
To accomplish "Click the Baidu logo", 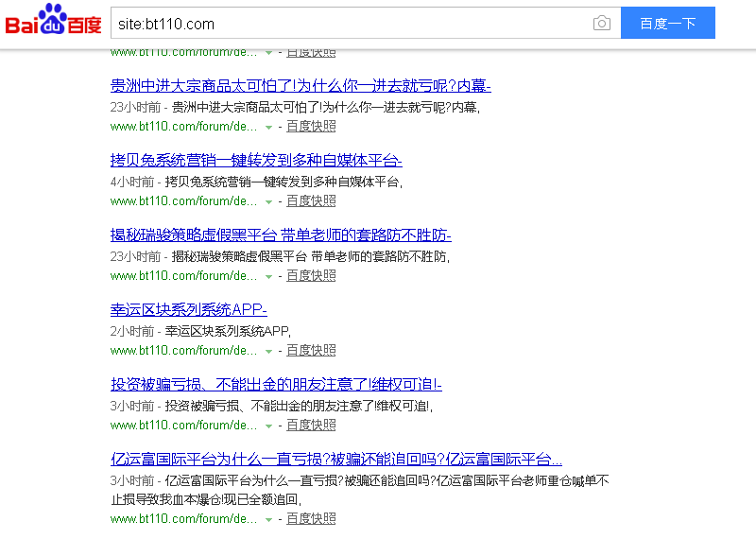I will [x=54, y=19].
